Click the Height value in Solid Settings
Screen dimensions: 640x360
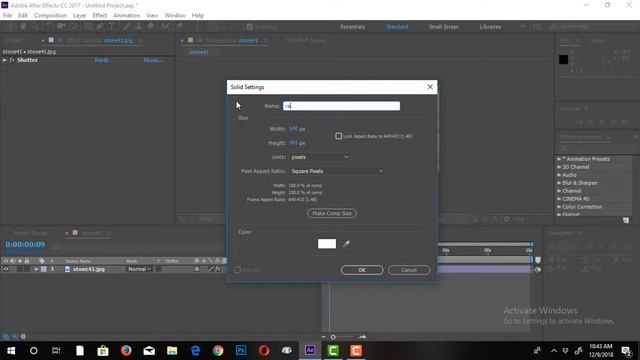[x=293, y=143]
